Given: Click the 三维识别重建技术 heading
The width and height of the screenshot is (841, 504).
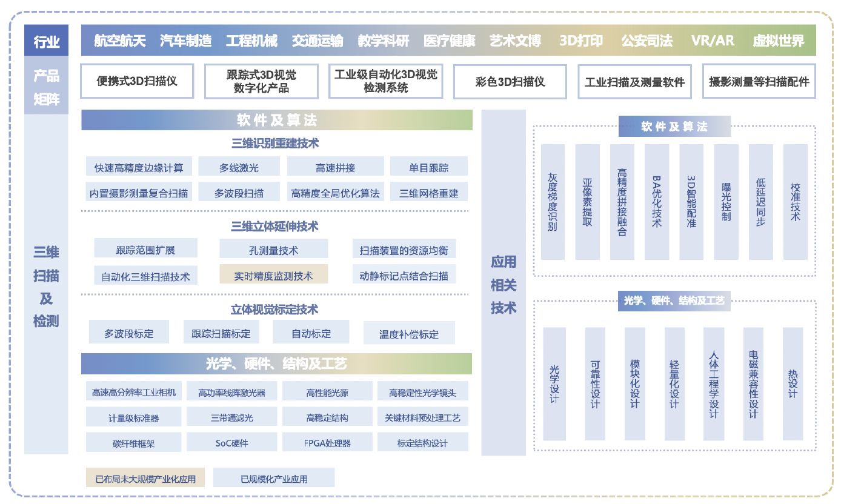Looking at the screenshot, I should coord(275,144).
